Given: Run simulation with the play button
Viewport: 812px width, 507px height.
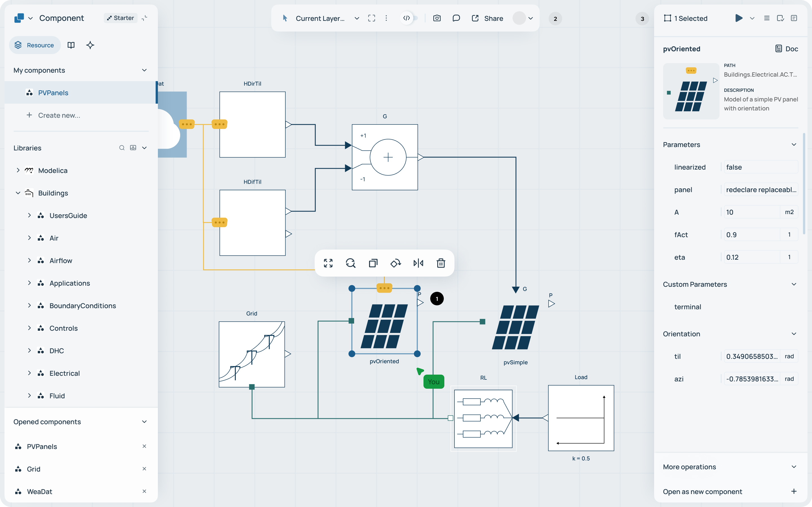Looking at the screenshot, I should pyautogui.click(x=738, y=18).
